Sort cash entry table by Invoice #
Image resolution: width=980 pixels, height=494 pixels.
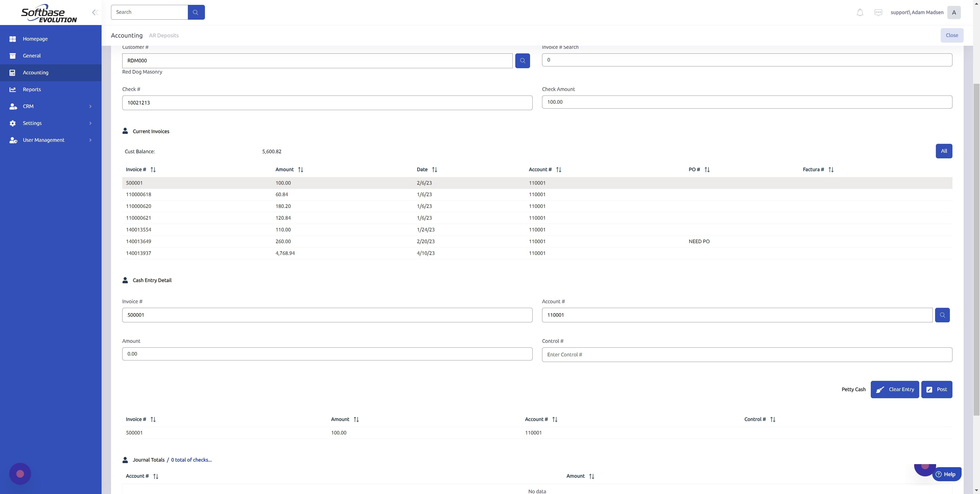[153, 419]
